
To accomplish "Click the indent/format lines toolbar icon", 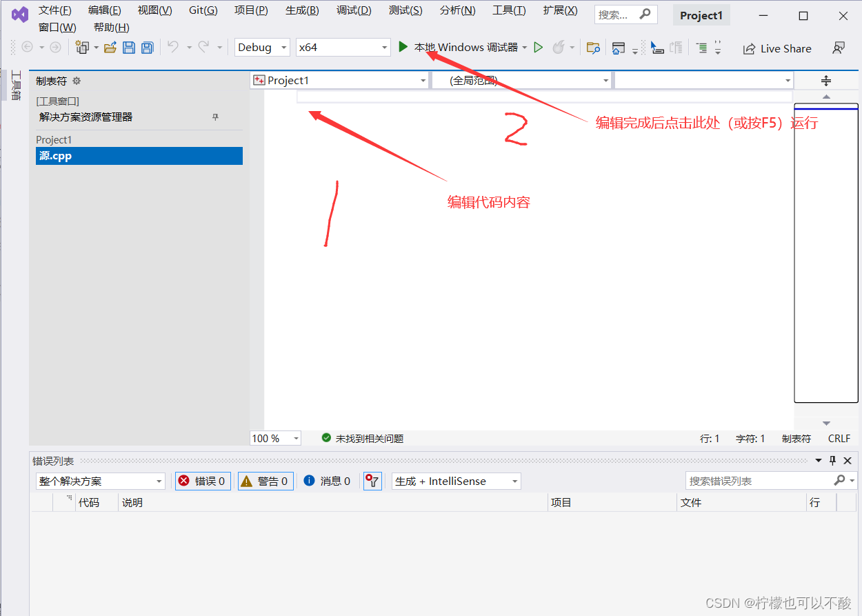I will [x=701, y=48].
